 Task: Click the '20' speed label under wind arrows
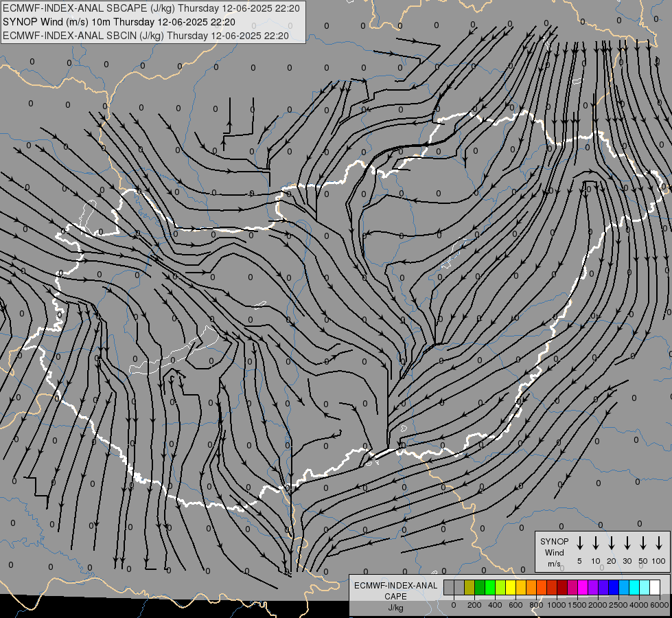tap(612, 561)
